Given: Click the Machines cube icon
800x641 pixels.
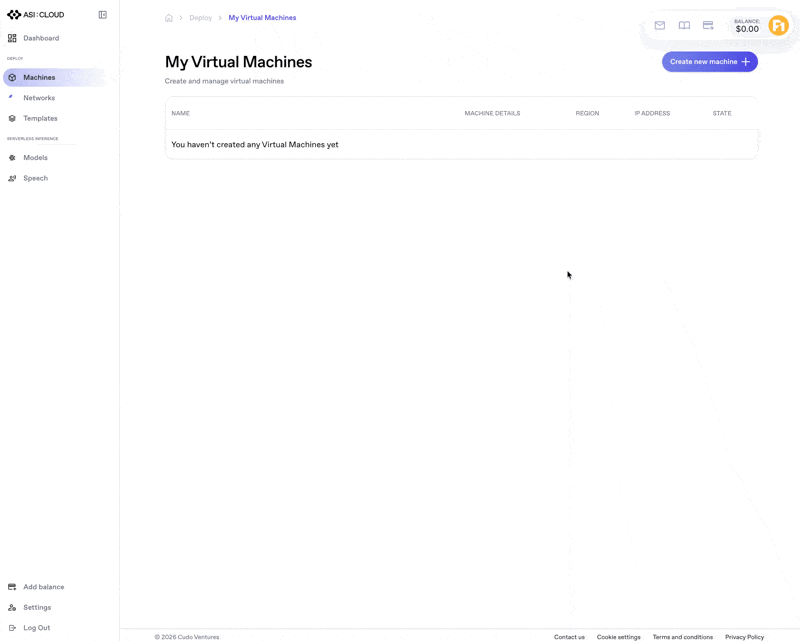Looking at the screenshot, I should pyautogui.click(x=12, y=78).
